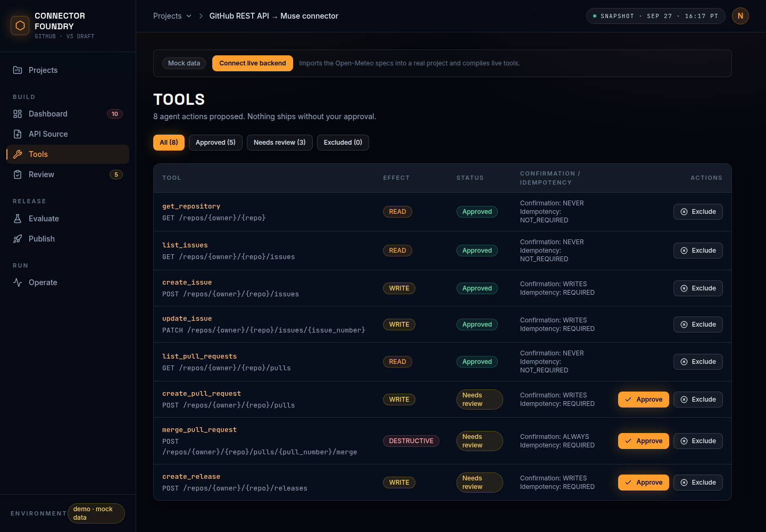The height and width of the screenshot is (532, 766).
Task: Switch to the Excluded (0) tab
Action: click(343, 143)
